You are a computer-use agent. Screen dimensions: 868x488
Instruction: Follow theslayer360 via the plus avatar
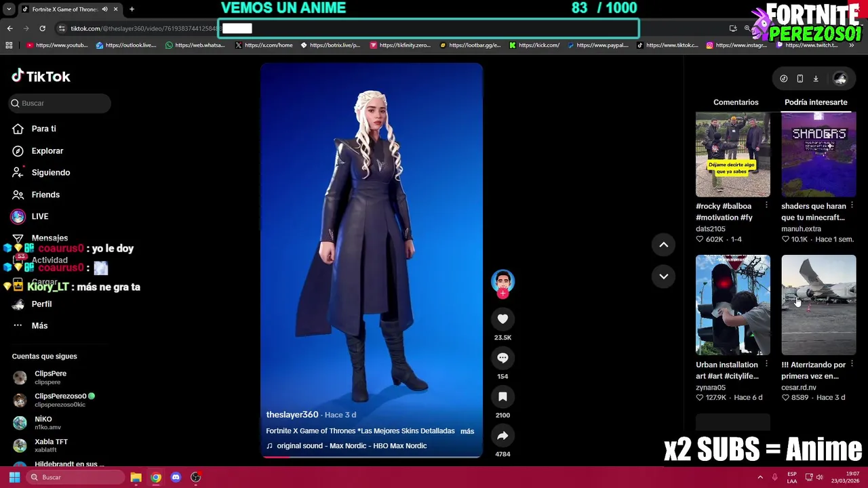tap(502, 293)
